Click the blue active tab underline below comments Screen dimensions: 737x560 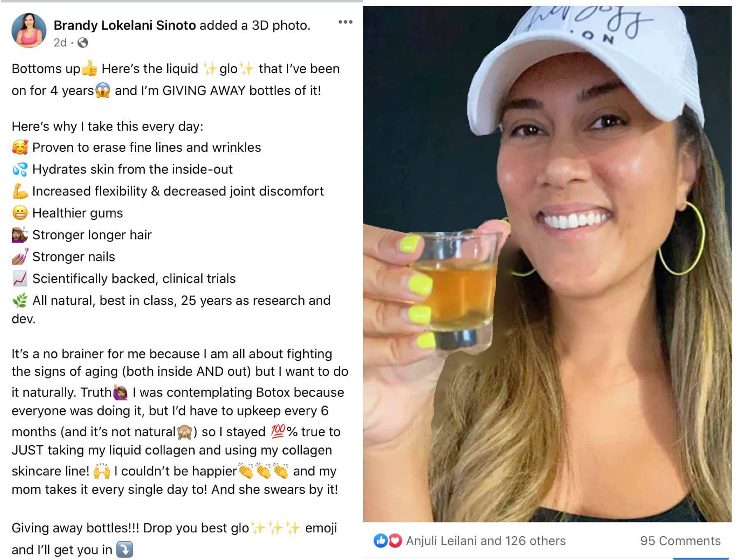point(701,558)
